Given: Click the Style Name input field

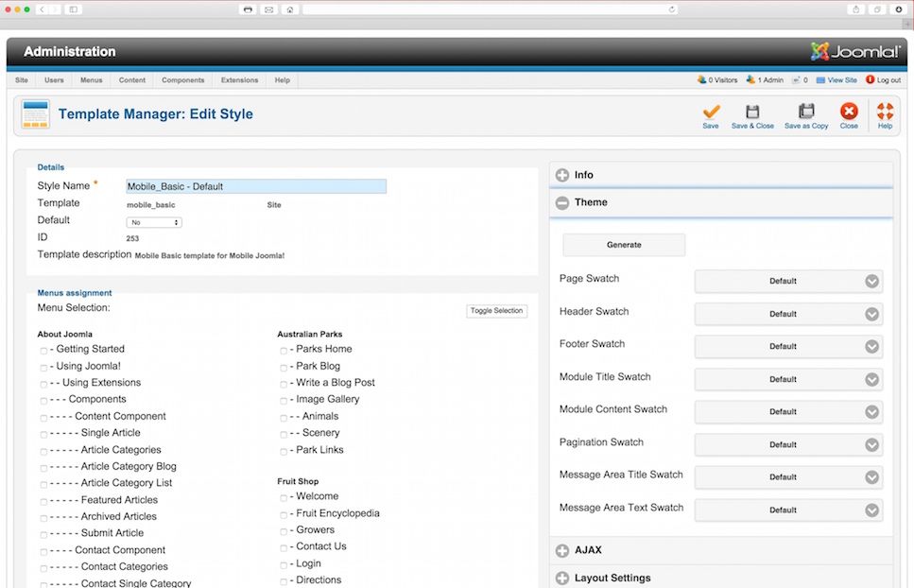Looking at the screenshot, I should [256, 186].
